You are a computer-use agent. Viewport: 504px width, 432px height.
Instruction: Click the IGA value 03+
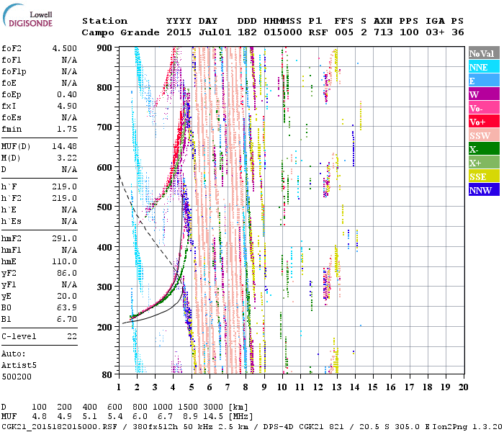pos(435,32)
